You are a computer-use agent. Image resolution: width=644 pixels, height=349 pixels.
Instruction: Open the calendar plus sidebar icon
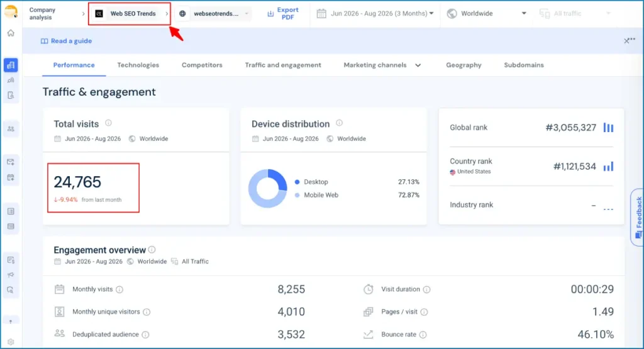[x=11, y=177]
